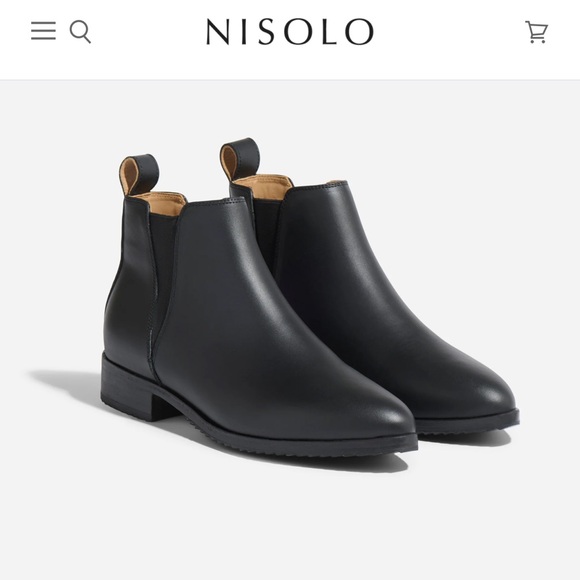This screenshot has width=580, height=580.
Task: Click the letter N in the NISOLO logo
Action: [220, 32]
